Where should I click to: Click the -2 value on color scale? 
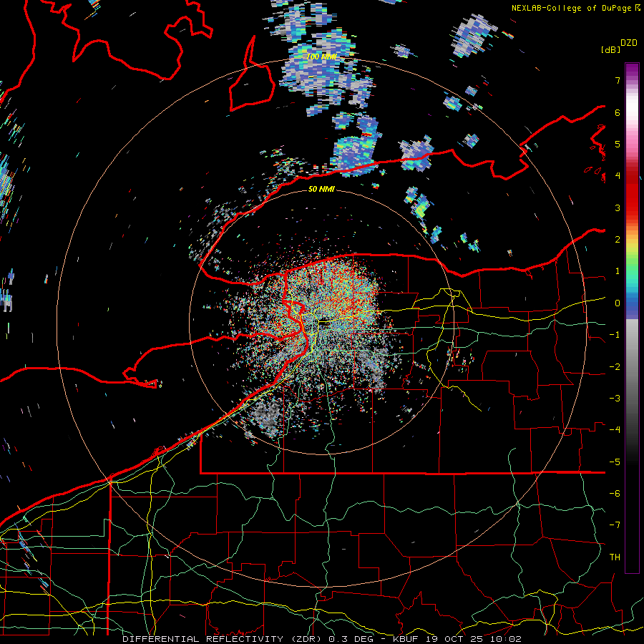click(x=615, y=367)
